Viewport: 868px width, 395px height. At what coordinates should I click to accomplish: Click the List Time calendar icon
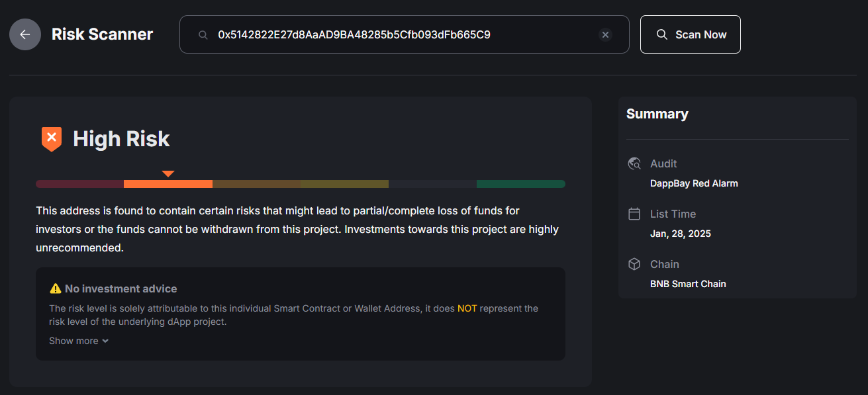634,214
